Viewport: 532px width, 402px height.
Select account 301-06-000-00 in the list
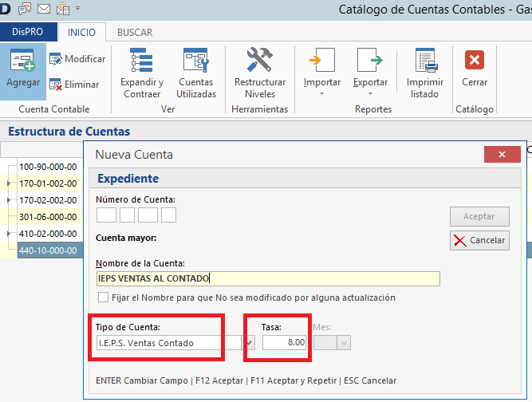pos(48,217)
